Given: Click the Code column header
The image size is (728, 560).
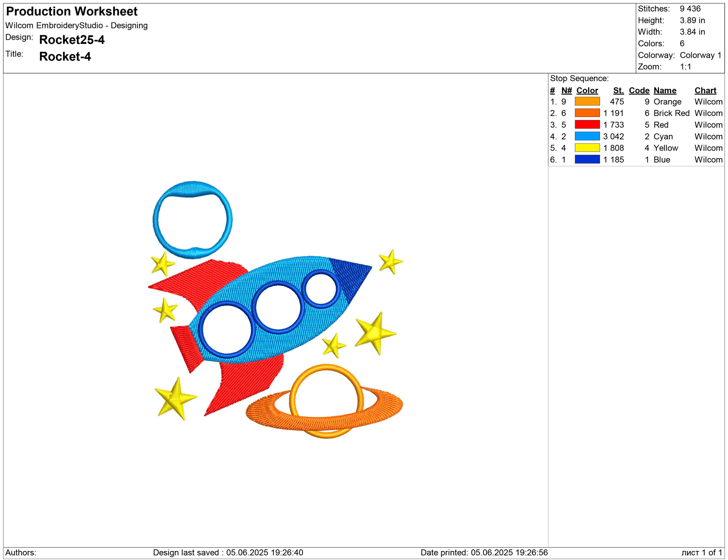Looking at the screenshot, I should tap(639, 90).
